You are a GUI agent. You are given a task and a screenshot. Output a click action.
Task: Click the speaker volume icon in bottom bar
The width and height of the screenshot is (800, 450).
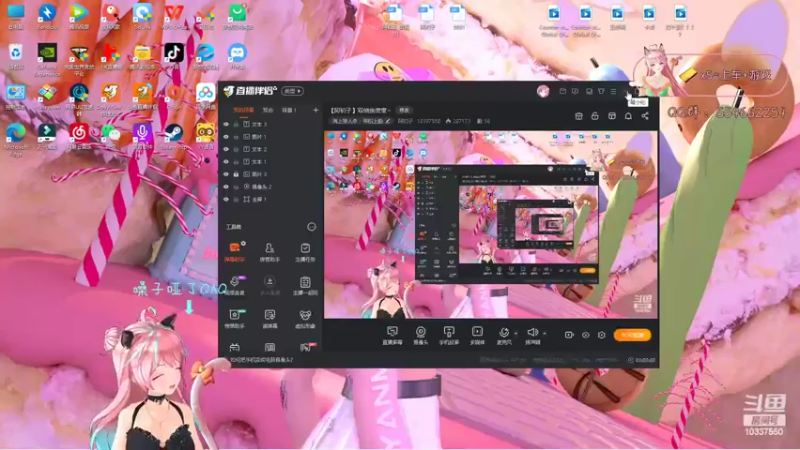pos(532,333)
